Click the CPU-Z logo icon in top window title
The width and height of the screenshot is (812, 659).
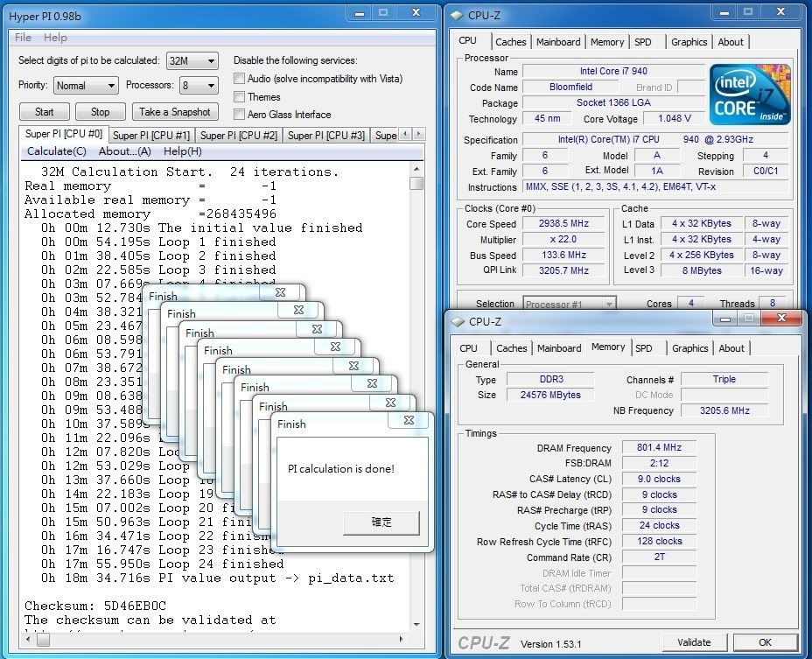[x=457, y=16]
